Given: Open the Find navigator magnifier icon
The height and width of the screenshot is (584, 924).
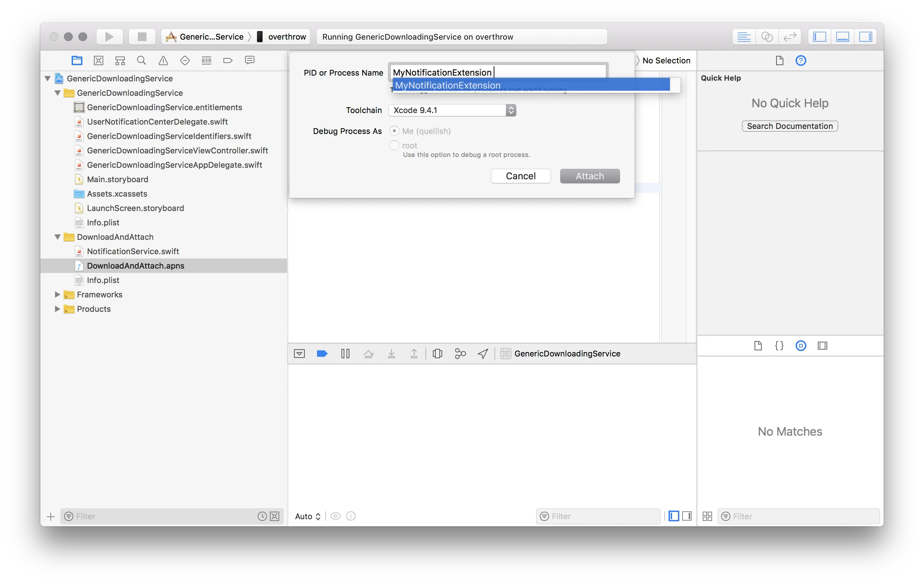Looking at the screenshot, I should point(141,60).
